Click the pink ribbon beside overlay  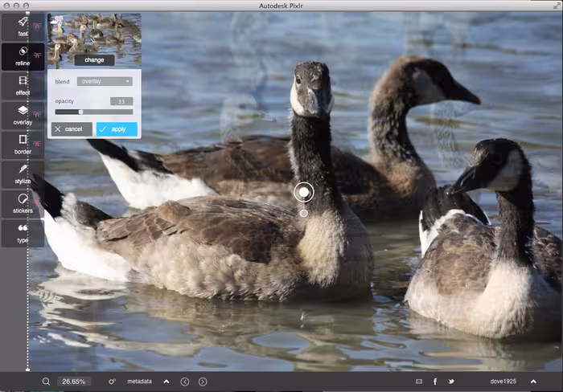tap(37, 114)
